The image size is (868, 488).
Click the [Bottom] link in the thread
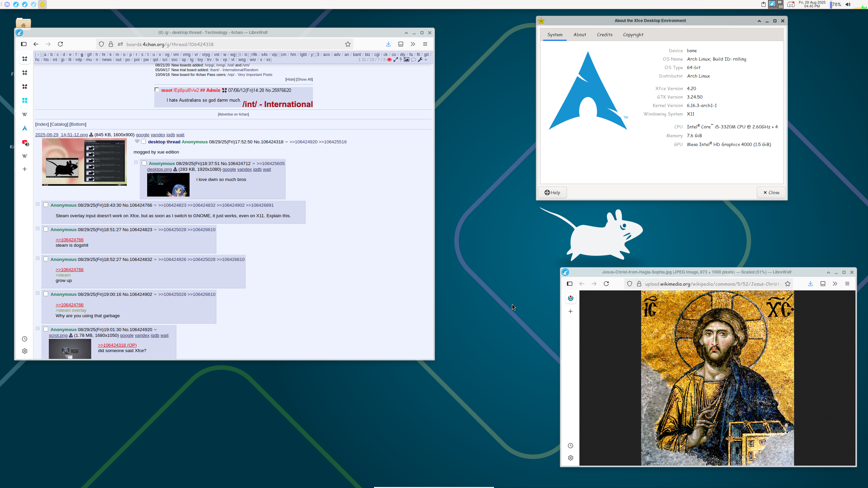click(x=78, y=124)
